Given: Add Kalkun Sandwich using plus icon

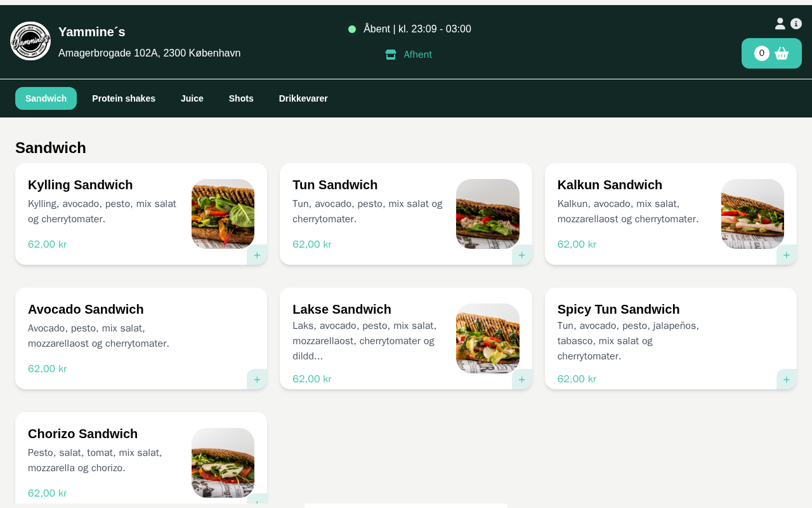Looking at the screenshot, I should 786,255.
